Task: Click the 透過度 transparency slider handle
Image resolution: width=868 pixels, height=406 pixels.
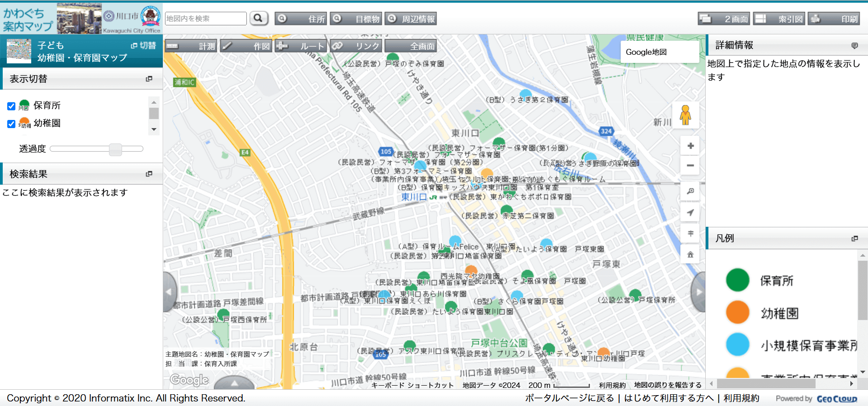Action: tap(115, 149)
